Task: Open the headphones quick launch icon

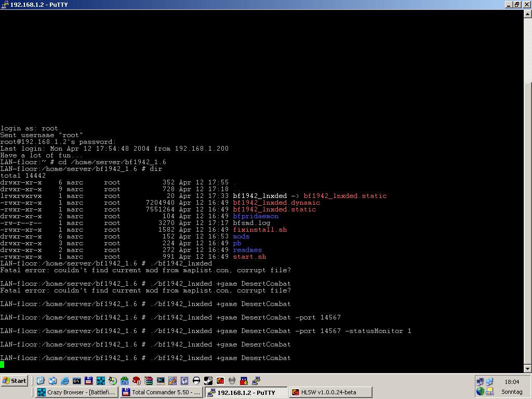Action: tap(184, 381)
